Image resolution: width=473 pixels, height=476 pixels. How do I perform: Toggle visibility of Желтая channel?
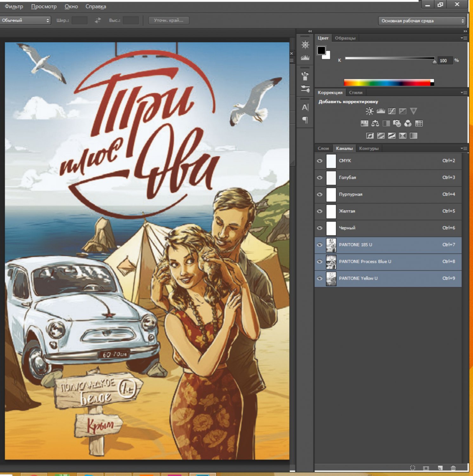click(x=320, y=211)
